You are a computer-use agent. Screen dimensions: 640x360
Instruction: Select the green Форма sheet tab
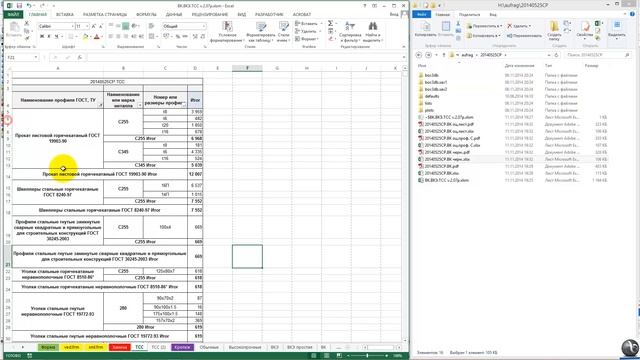point(48,347)
